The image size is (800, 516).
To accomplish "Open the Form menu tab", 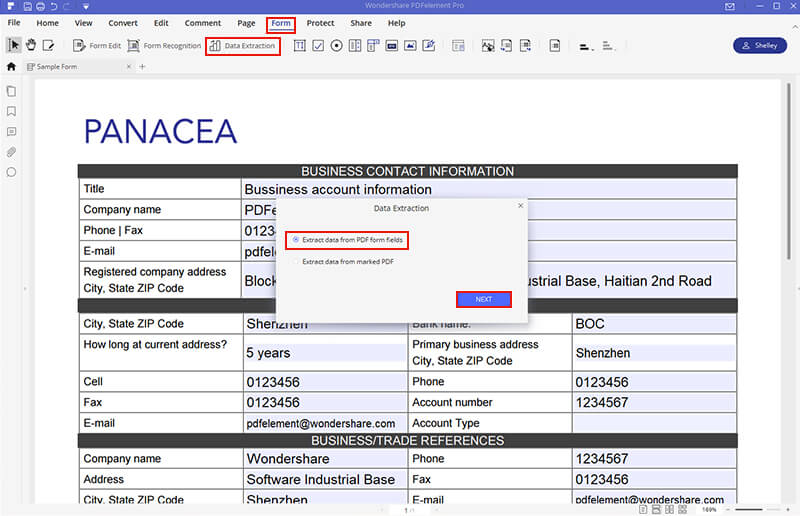I will pyautogui.click(x=281, y=23).
